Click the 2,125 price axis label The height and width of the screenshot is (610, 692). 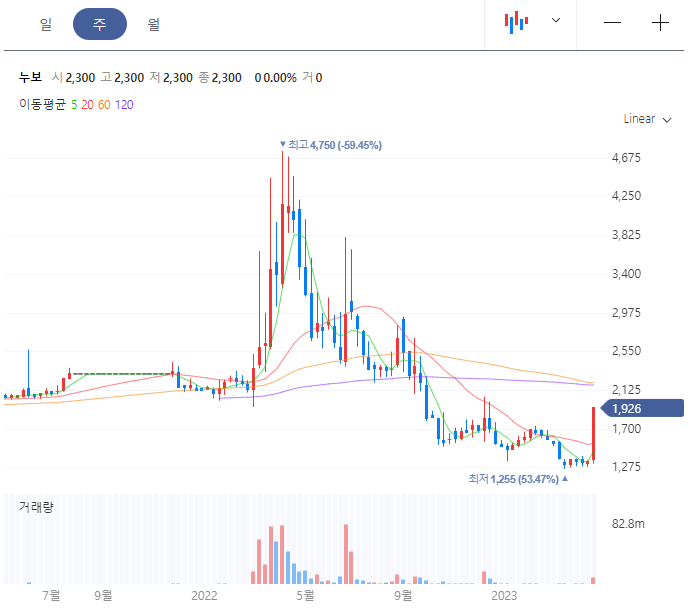(626, 390)
